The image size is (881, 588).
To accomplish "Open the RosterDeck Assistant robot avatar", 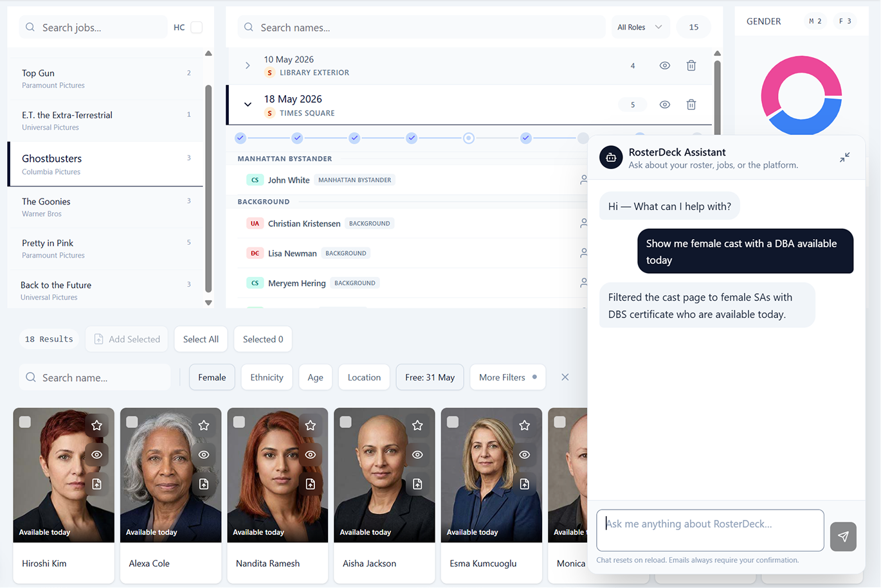I will 611,157.
